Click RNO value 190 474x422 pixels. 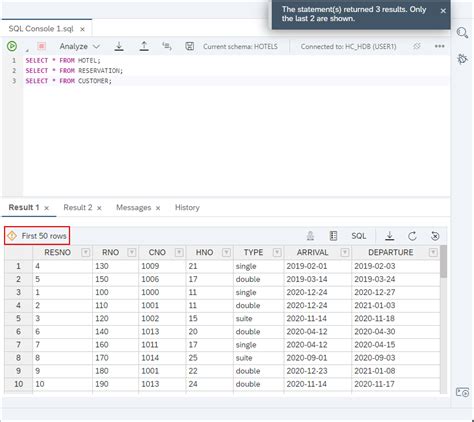pos(116,384)
